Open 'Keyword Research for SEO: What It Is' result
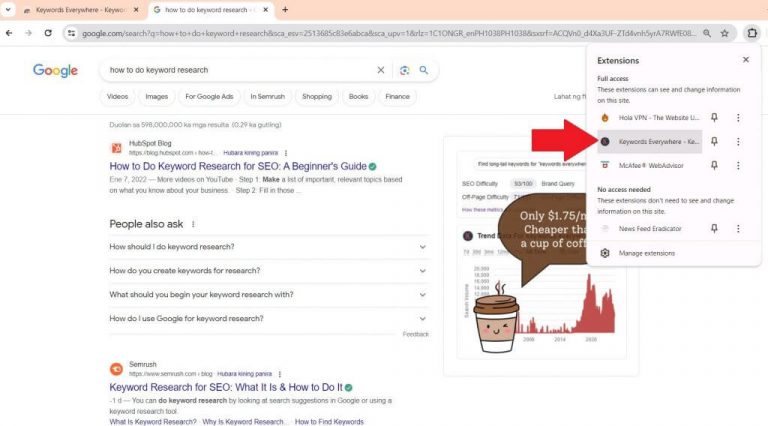The image size is (768, 426). click(226, 387)
